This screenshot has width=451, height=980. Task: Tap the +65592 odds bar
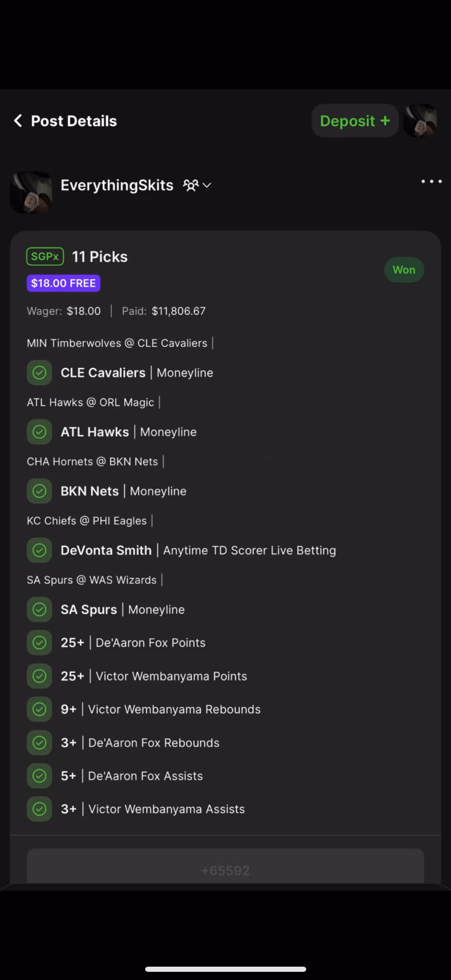(x=225, y=870)
